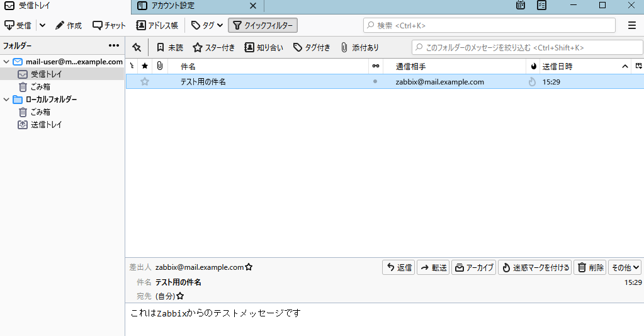
Task: Open the column picker icon
Action: [639, 66]
